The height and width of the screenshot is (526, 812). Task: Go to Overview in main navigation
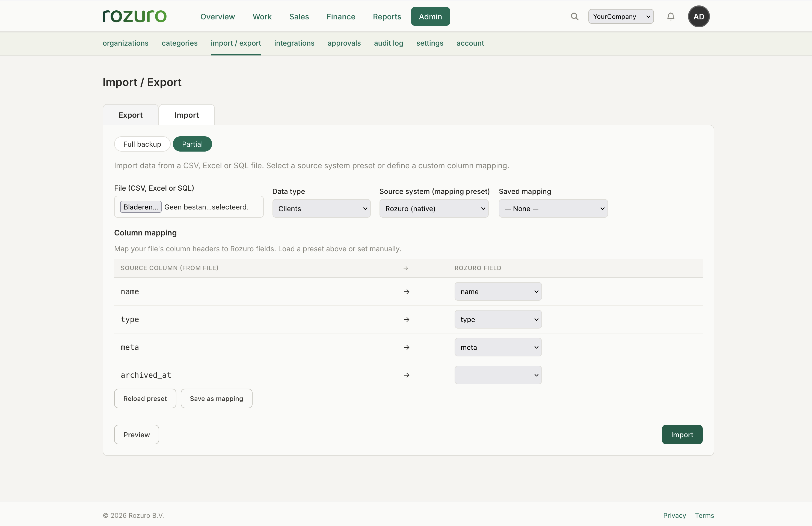pyautogui.click(x=218, y=16)
